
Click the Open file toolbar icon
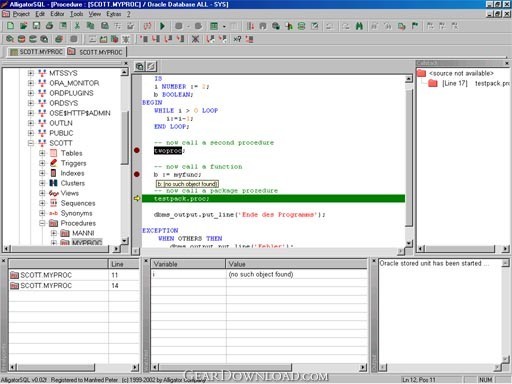point(23,26)
